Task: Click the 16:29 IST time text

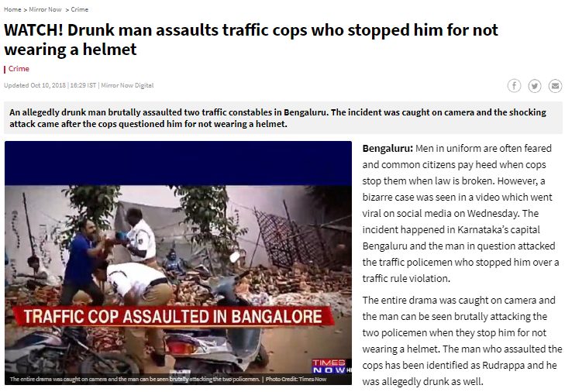Action: pyautogui.click(x=83, y=85)
